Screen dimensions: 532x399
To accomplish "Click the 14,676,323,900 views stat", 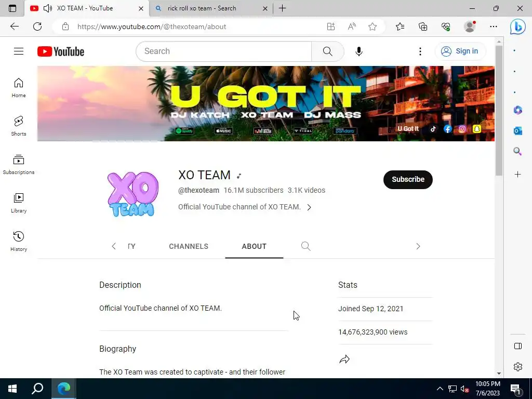I will pyautogui.click(x=373, y=332).
